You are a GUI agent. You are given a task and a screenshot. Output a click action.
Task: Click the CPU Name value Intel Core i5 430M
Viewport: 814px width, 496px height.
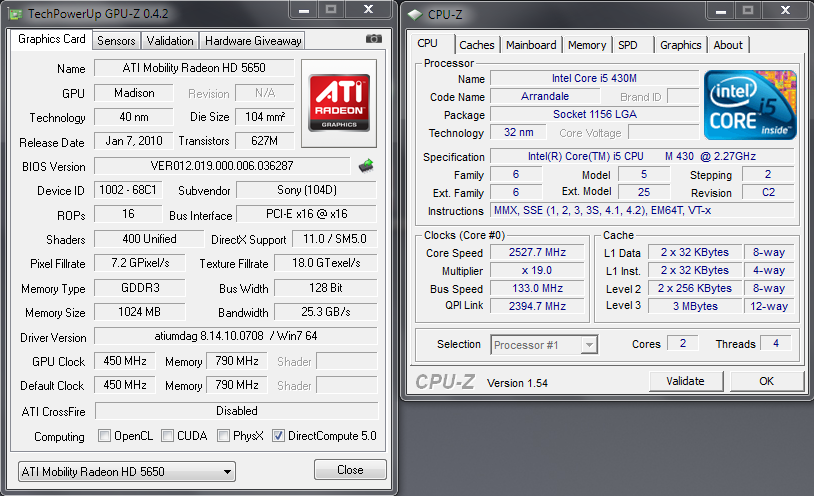pyautogui.click(x=594, y=78)
